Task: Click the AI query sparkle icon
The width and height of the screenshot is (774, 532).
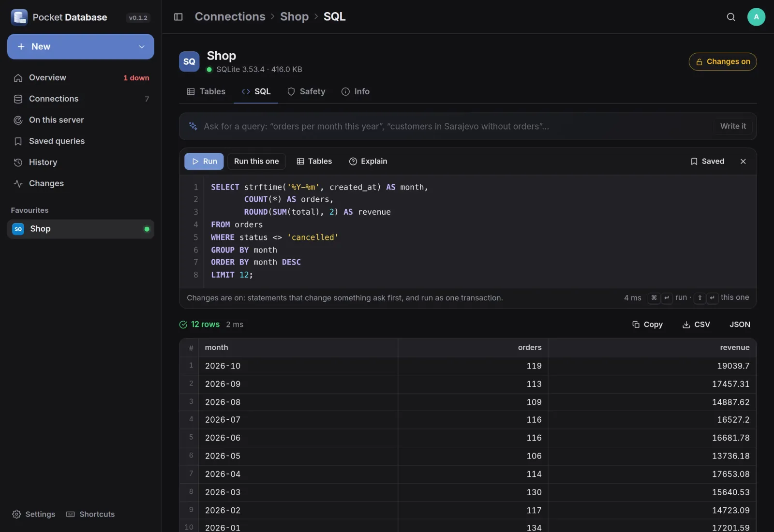Action: coord(193,126)
